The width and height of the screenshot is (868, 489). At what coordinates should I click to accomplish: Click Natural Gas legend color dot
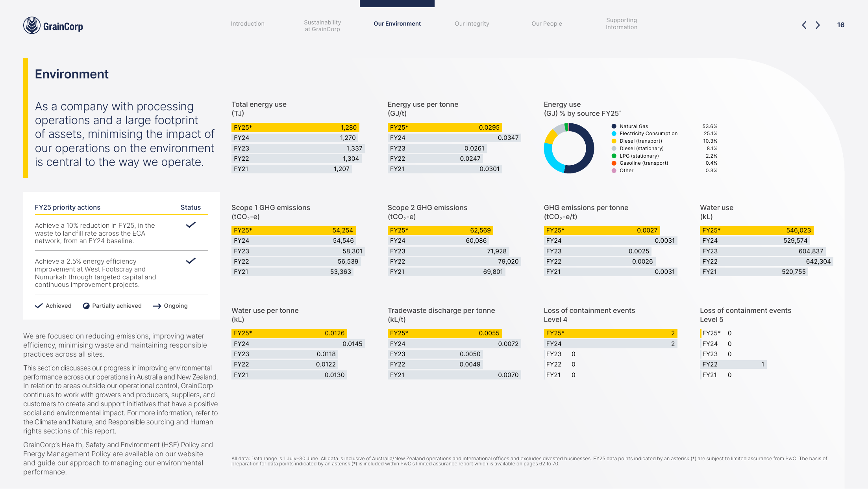(614, 126)
